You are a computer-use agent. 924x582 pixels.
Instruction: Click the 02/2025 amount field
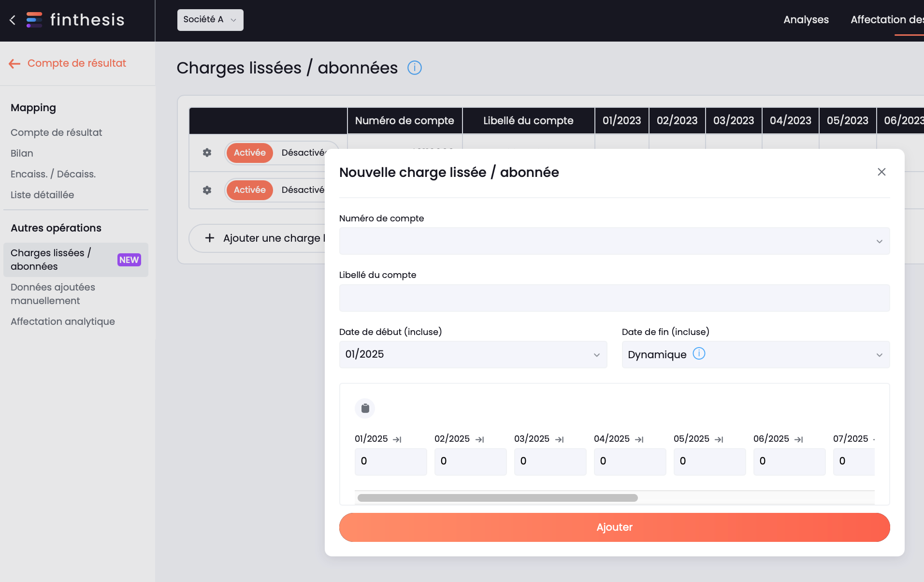tap(471, 462)
